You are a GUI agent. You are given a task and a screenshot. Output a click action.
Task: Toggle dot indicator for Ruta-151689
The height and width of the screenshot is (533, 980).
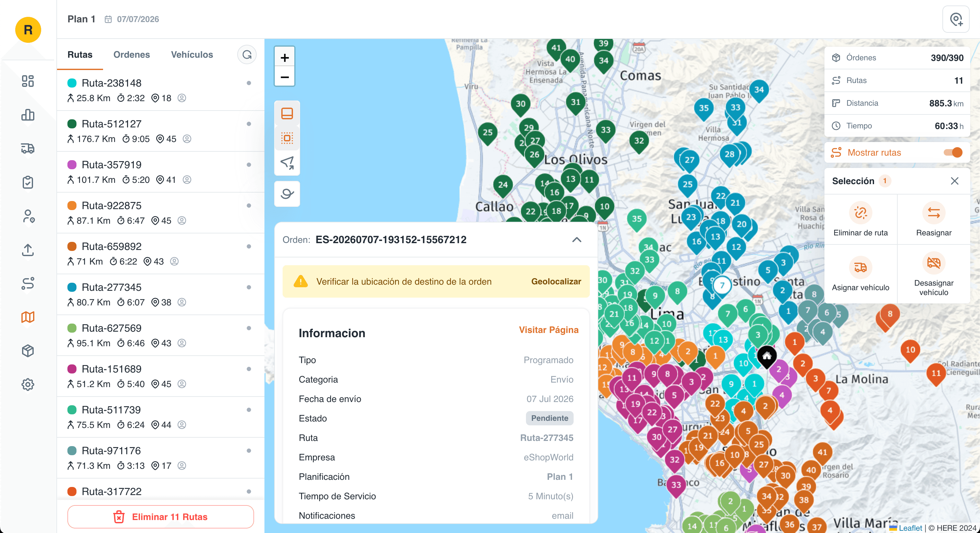click(x=249, y=369)
